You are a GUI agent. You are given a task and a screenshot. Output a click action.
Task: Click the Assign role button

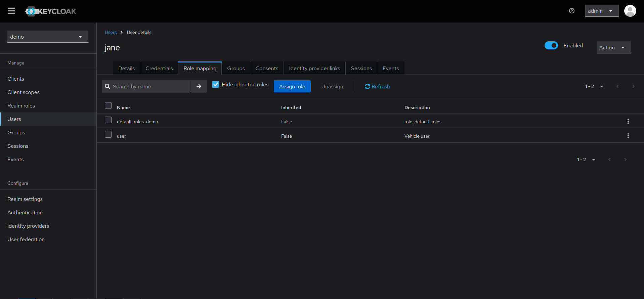(x=292, y=86)
